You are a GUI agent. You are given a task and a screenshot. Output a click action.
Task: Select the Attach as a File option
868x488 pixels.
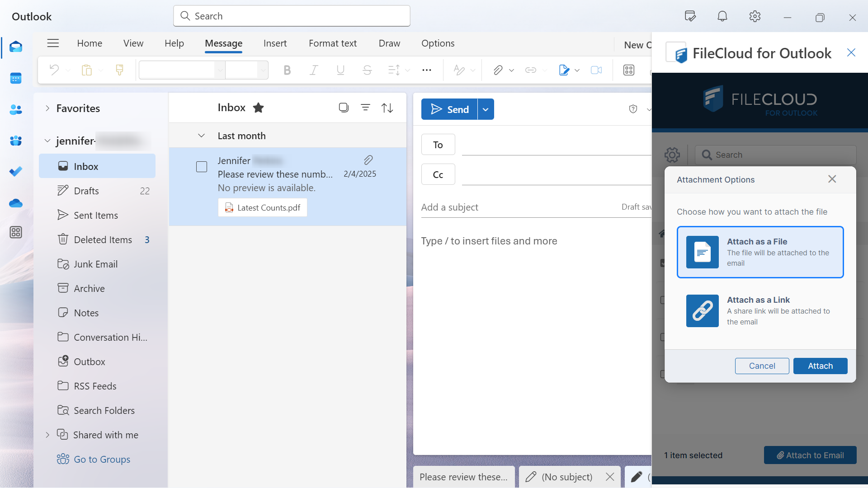pos(760,252)
